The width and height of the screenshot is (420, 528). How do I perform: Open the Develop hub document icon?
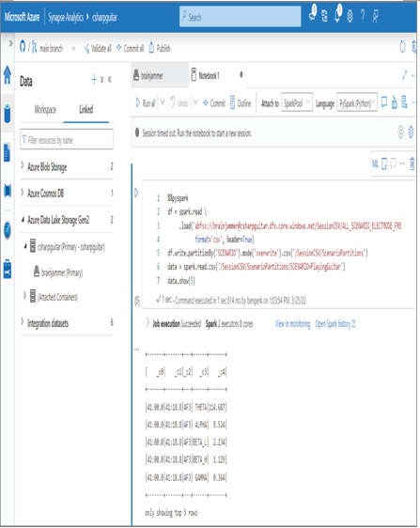8,152
